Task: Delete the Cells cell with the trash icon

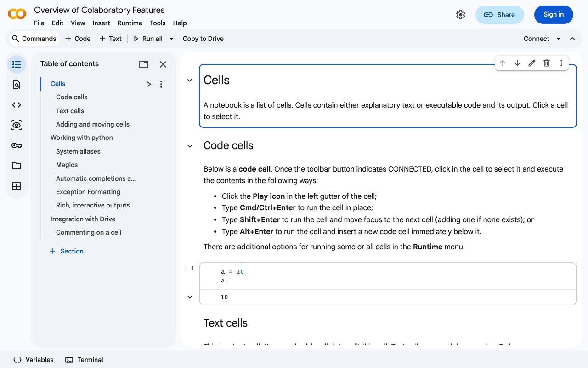Action: (547, 63)
